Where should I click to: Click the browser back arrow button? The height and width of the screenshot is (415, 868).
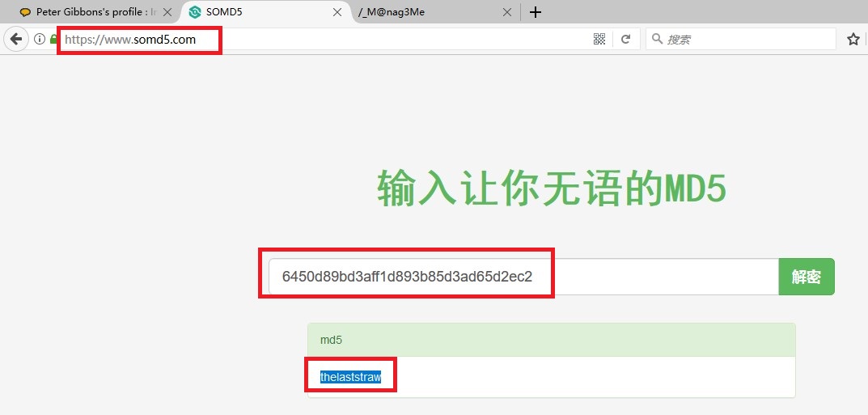tap(15, 39)
